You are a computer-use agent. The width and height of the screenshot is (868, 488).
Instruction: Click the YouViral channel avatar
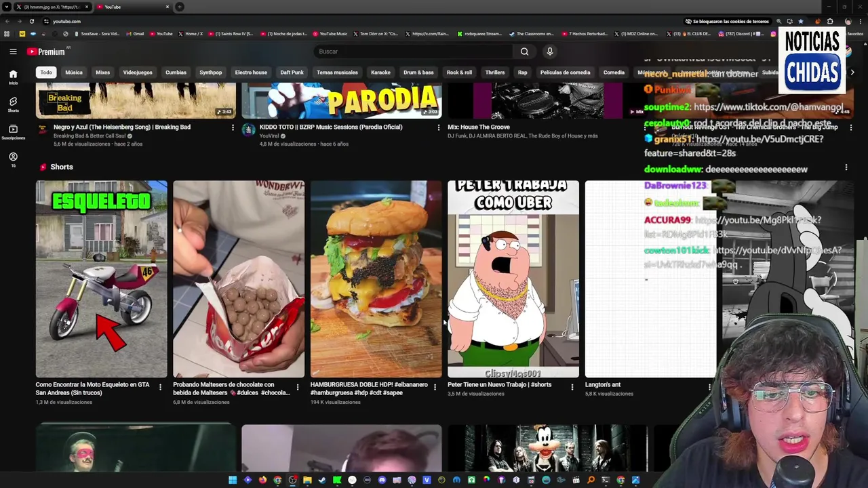click(248, 130)
